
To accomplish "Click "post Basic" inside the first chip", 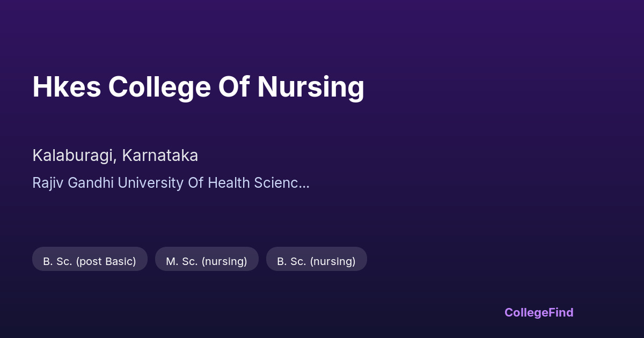I will pos(106,261).
